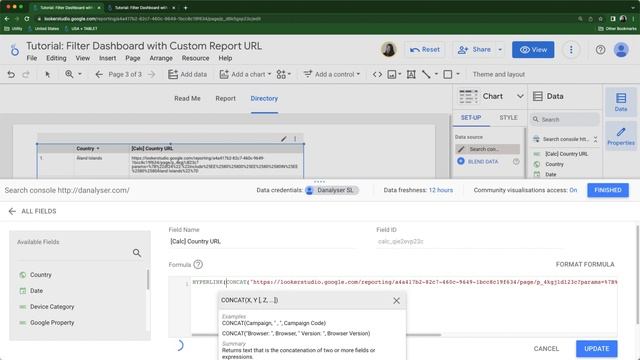Open the line tool dropdown arrow

pyautogui.click(x=436, y=74)
